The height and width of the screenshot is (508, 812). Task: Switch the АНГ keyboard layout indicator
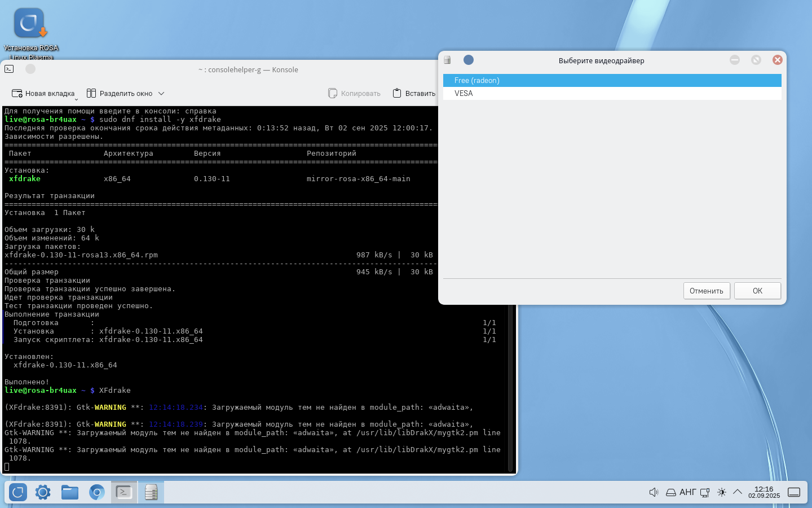[687, 492]
